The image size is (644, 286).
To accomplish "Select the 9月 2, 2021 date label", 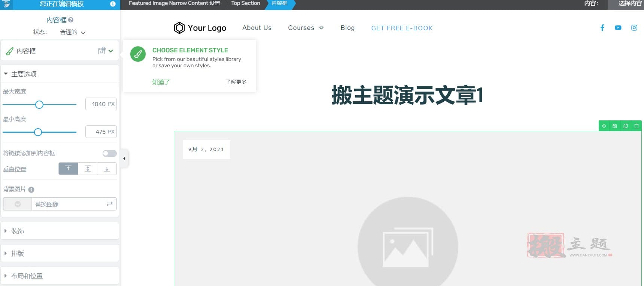I will tap(206, 149).
